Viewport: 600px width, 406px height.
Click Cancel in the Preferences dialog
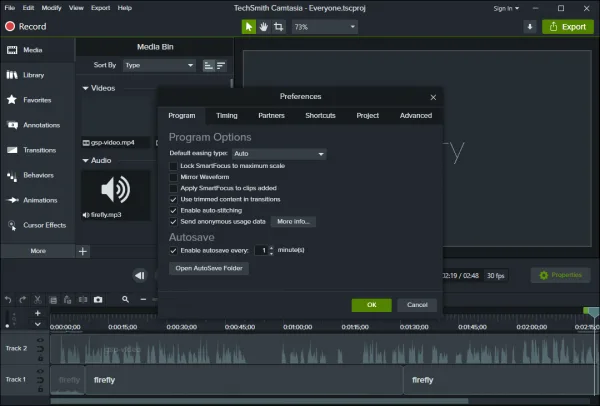click(x=417, y=305)
